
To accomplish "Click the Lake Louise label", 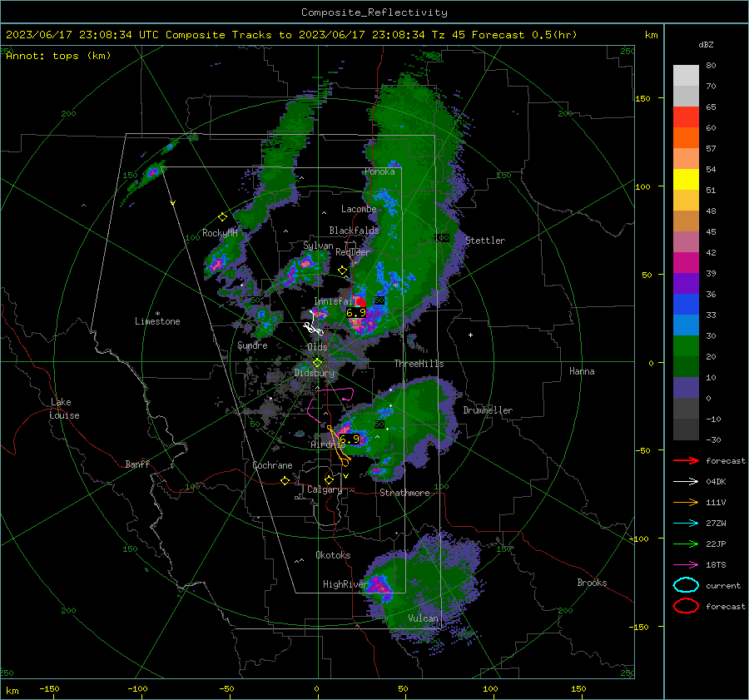I will 64,409.
